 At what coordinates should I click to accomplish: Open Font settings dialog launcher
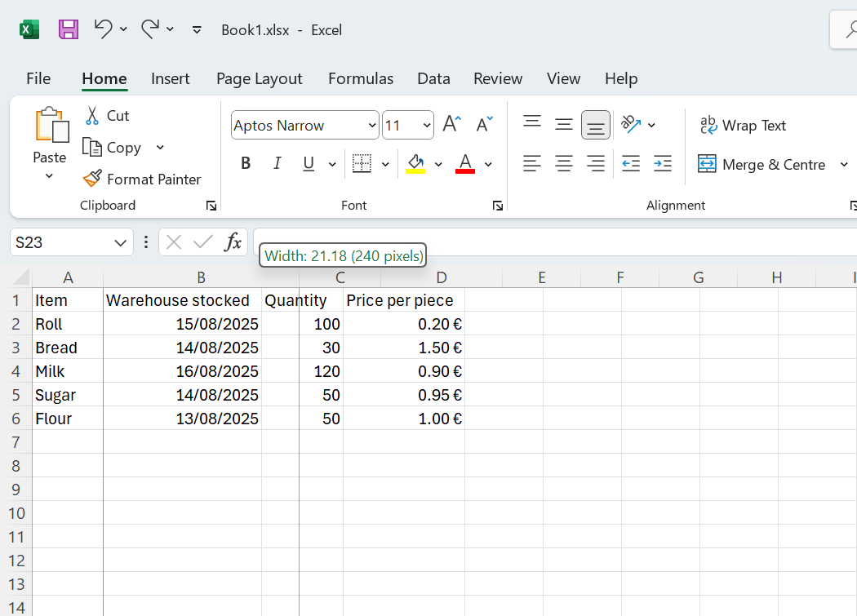497,206
